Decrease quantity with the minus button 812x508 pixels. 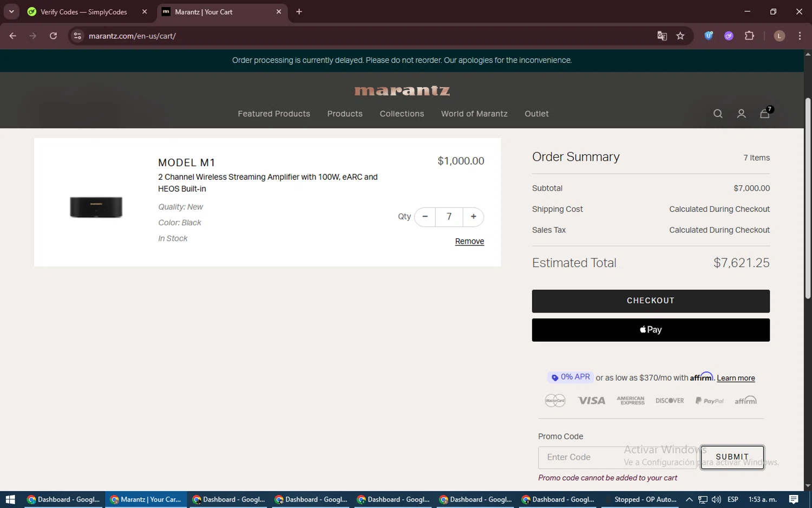[425, 217]
